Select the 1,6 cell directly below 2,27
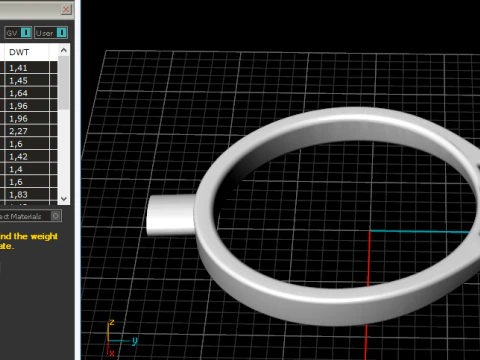The image size is (480, 360). [x=27, y=144]
